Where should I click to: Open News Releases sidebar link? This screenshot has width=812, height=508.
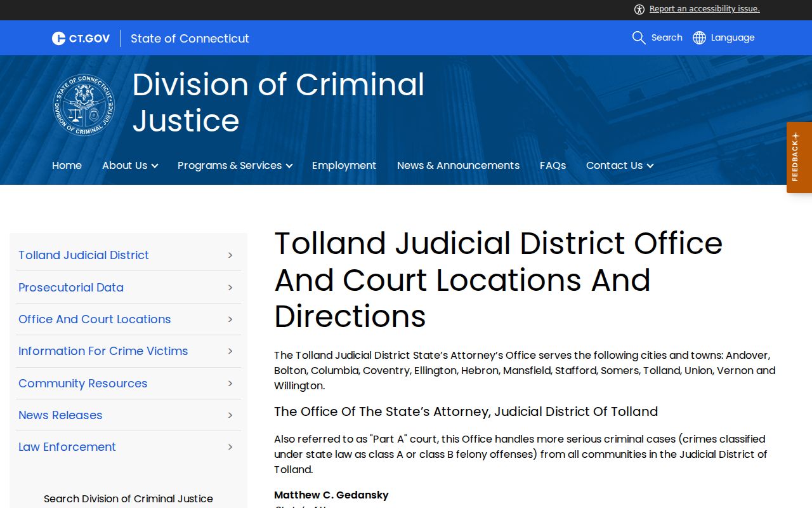pyautogui.click(x=60, y=415)
